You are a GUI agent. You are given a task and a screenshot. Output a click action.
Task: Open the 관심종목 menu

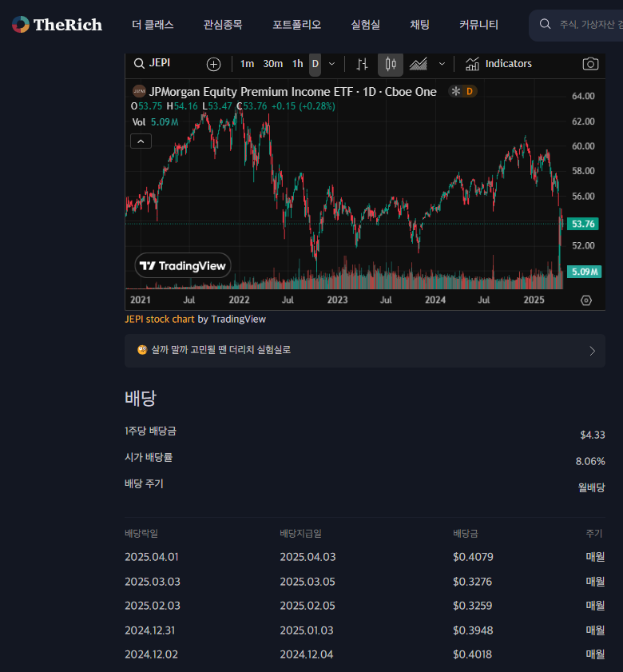tap(223, 25)
